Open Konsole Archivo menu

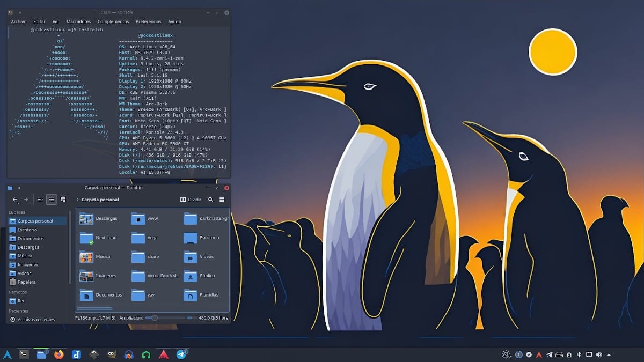19,21
